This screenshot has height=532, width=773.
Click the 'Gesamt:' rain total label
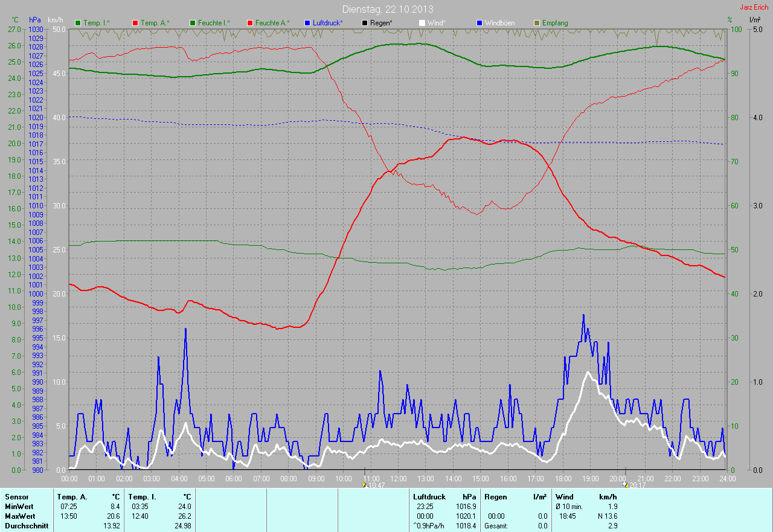click(495, 525)
